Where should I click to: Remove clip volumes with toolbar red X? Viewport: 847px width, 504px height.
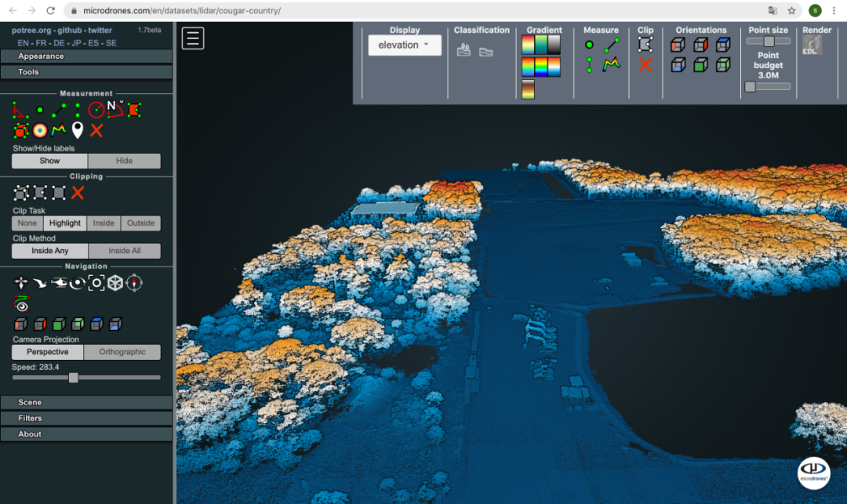click(x=645, y=65)
